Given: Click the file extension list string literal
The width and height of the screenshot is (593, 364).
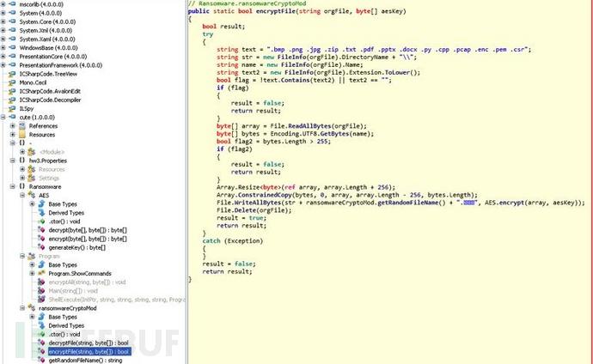Looking at the screenshot, I should pos(399,50).
